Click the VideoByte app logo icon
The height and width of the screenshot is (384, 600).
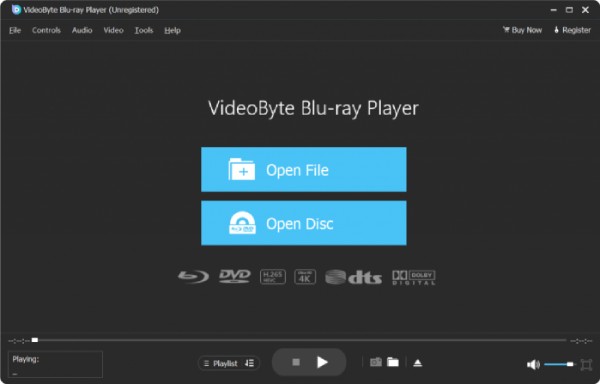tap(16, 10)
